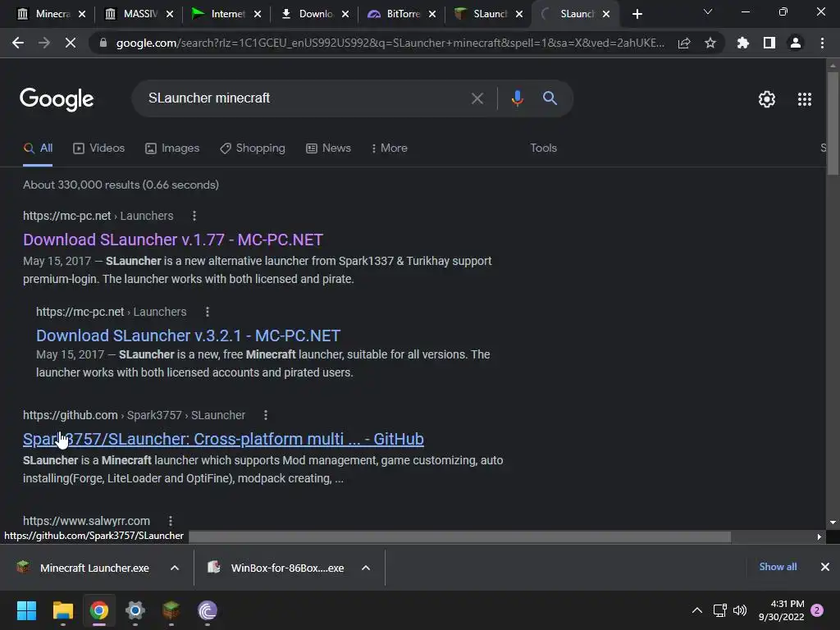Open the search Tools options

(543, 148)
